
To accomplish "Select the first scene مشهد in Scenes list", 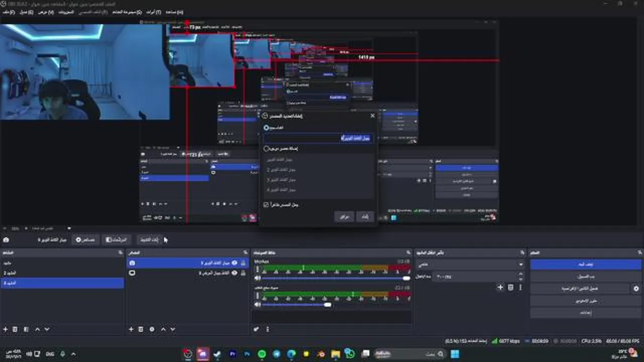I will [x=62, y=263].
